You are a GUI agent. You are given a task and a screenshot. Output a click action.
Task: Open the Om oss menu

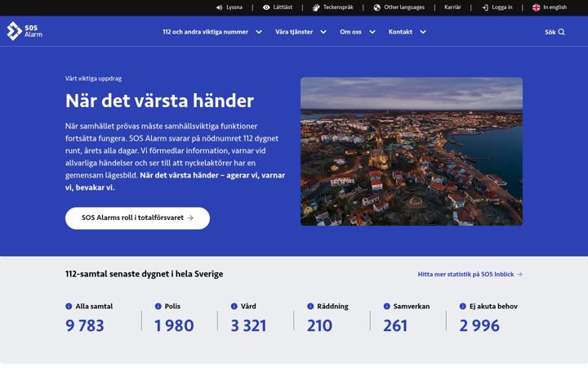(x=350, y=32)
